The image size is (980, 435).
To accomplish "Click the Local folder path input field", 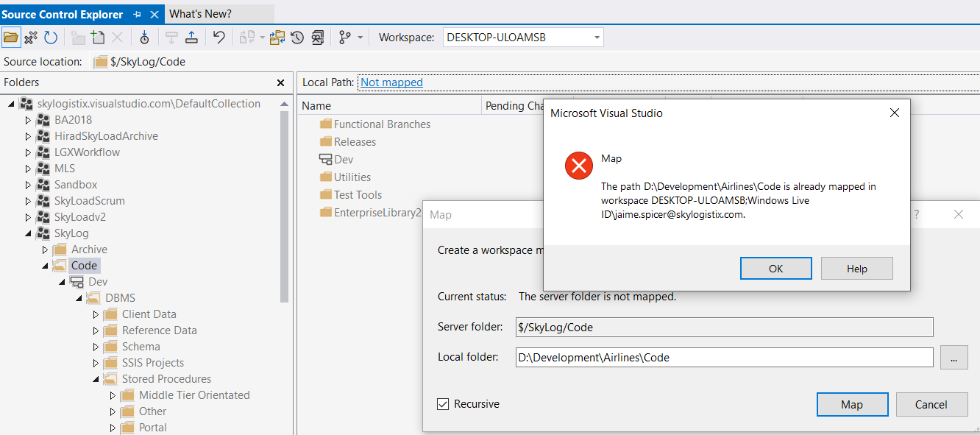I will click(x=725, y=358).
